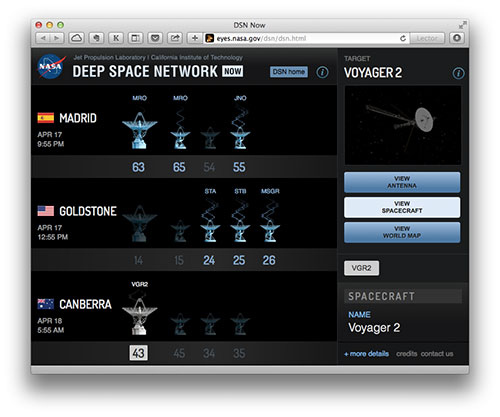Image resolution: width=500 pixels, height=417 pixels.
Task: Click the DSN home button
Action: point(289,72)
